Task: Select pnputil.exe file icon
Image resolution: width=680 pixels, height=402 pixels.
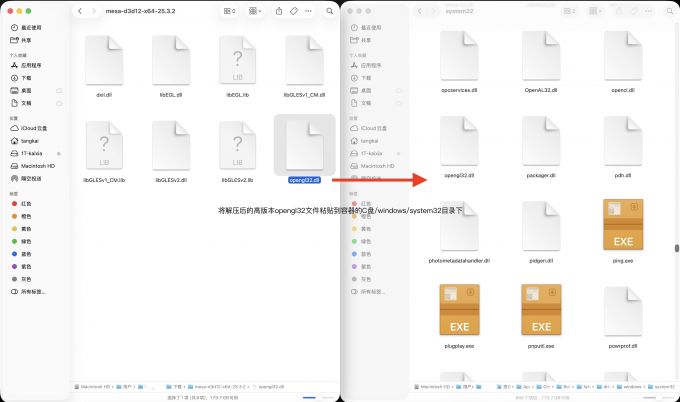Action: pos(541,310)
